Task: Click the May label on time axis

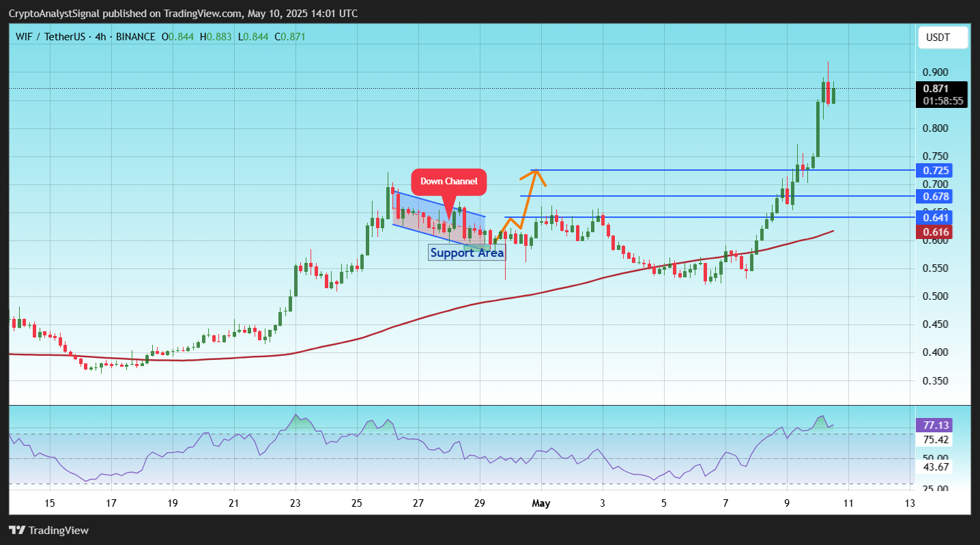Action: coord(541,503)
